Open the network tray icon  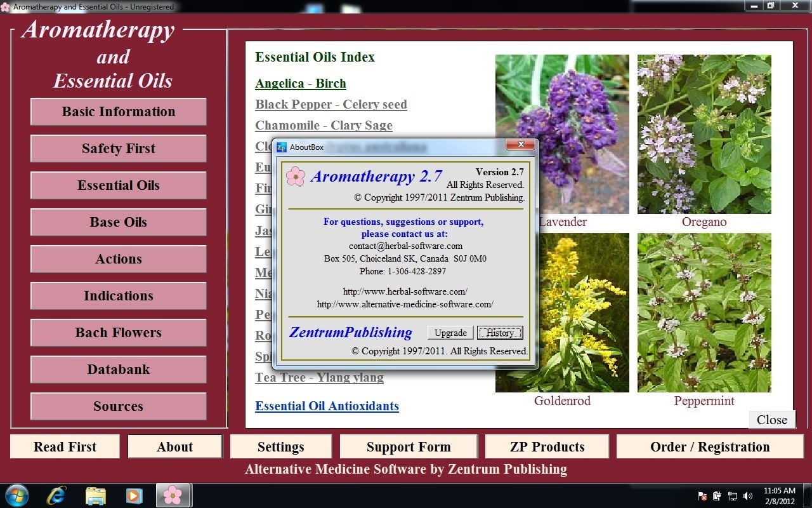coord(733,496)
